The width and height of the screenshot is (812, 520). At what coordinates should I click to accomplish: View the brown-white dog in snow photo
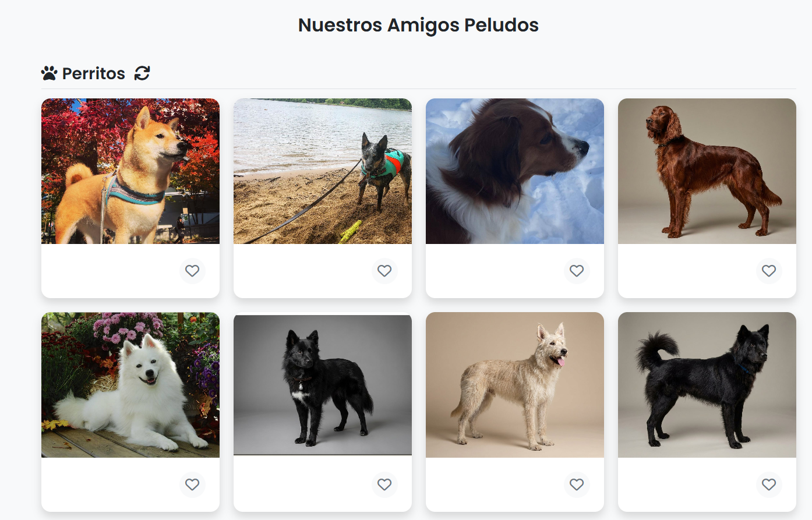click(515, 171)
